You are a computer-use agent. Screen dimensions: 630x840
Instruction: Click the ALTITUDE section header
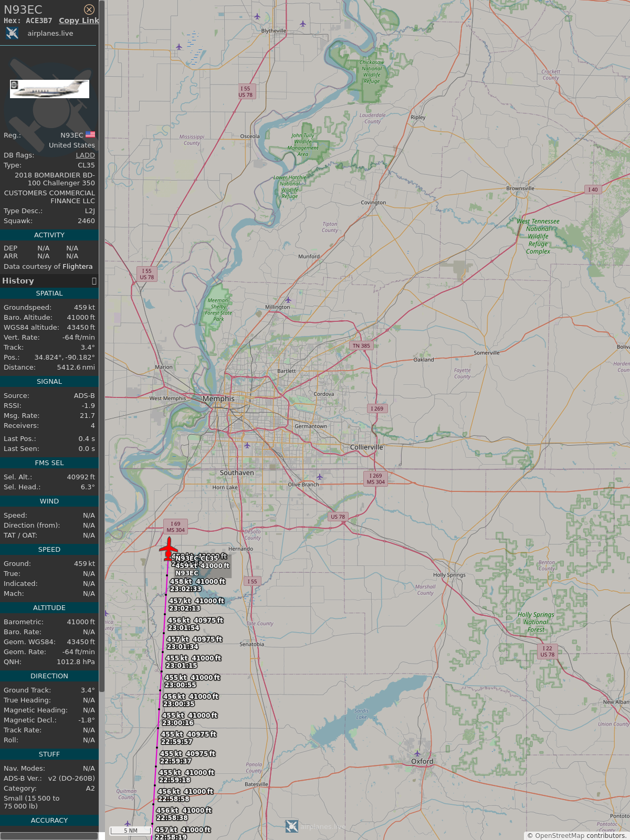tap(49, 607)
